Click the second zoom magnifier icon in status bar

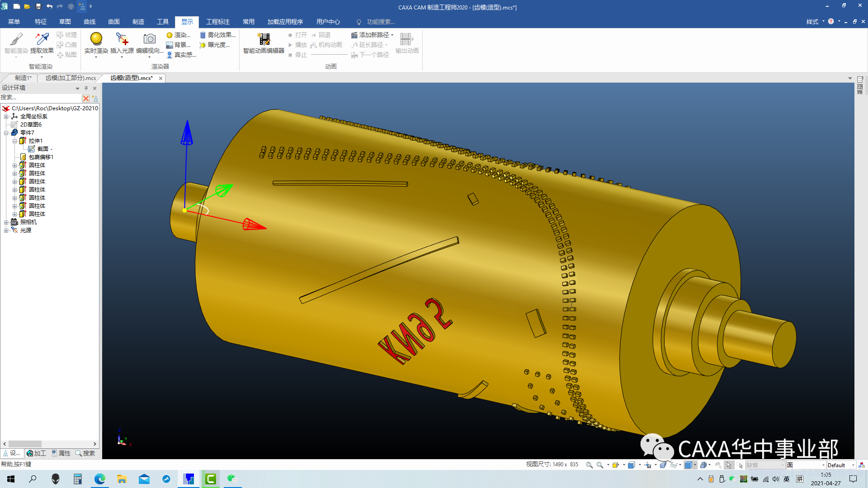[600, 465]
